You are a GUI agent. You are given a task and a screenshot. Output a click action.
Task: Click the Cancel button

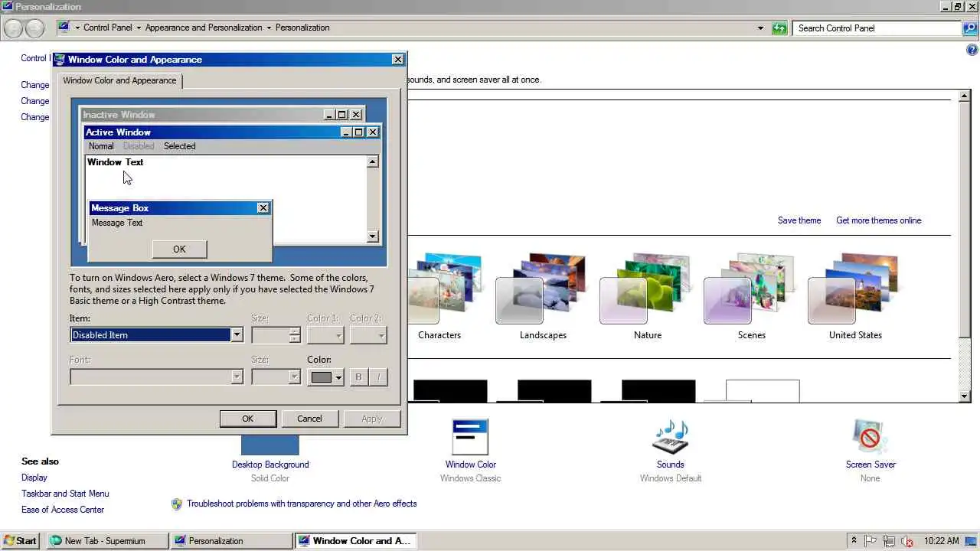[309, 419]
